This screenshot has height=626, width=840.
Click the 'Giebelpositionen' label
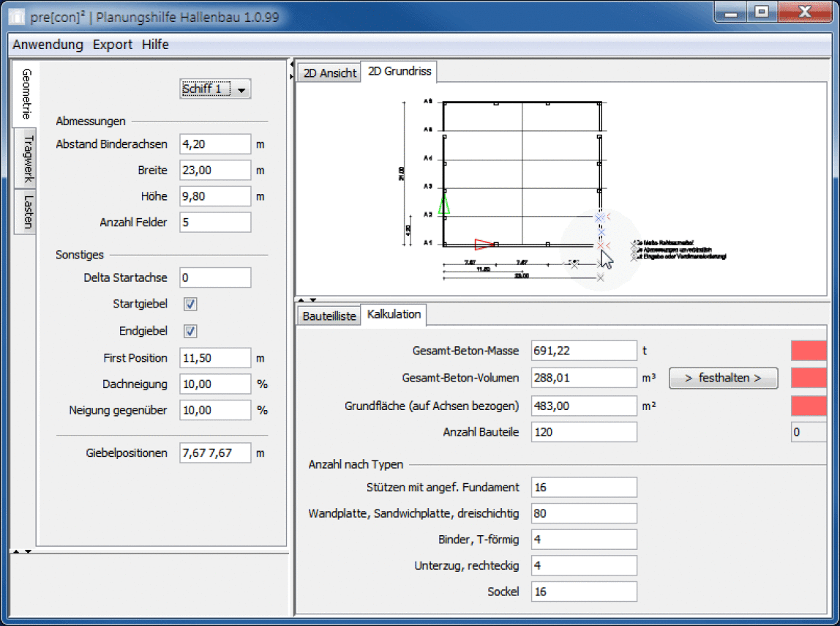(127, 453)
